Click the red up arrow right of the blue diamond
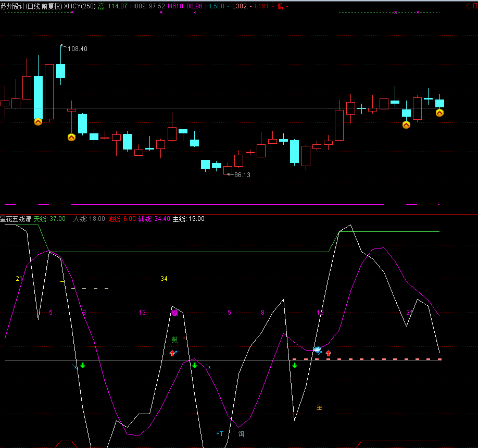The image size is (478, 448). [329, 353]
